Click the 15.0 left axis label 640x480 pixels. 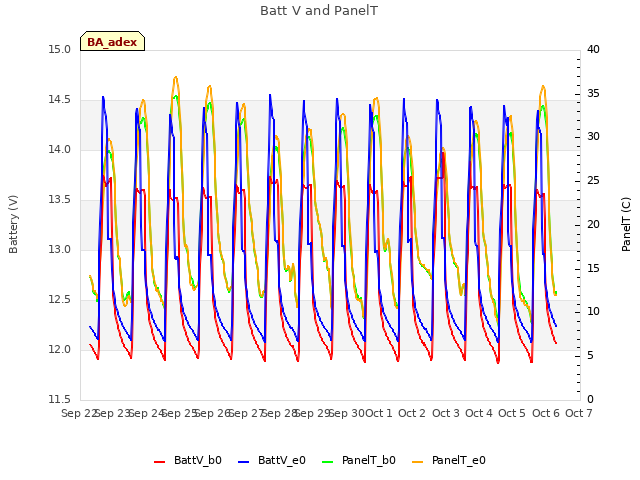click(60, 50)
